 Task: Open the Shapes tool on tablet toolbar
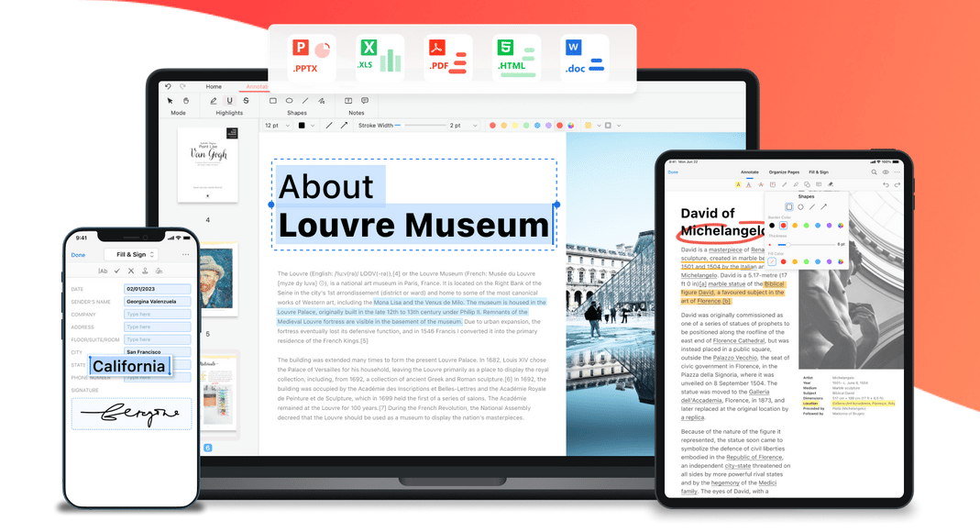(807, 185)
